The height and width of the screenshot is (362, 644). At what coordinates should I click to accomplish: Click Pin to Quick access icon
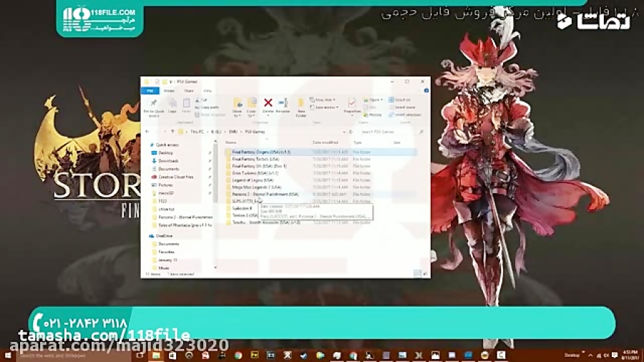click(x=153, y=105)
